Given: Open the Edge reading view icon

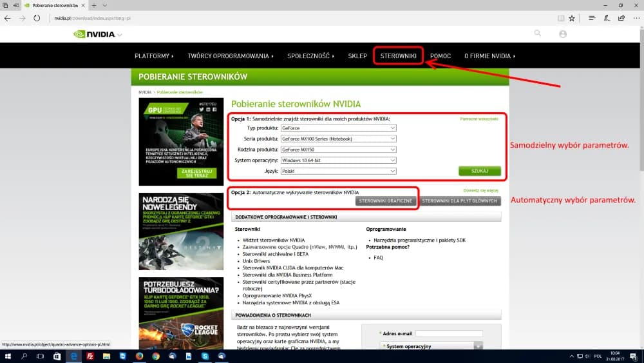Looking at the screenshot, I should point(561,18).
